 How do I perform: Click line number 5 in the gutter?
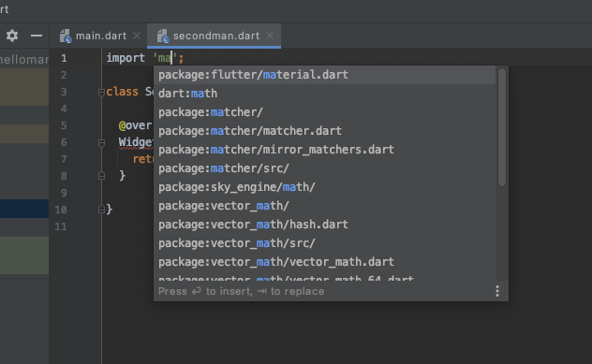64,125
